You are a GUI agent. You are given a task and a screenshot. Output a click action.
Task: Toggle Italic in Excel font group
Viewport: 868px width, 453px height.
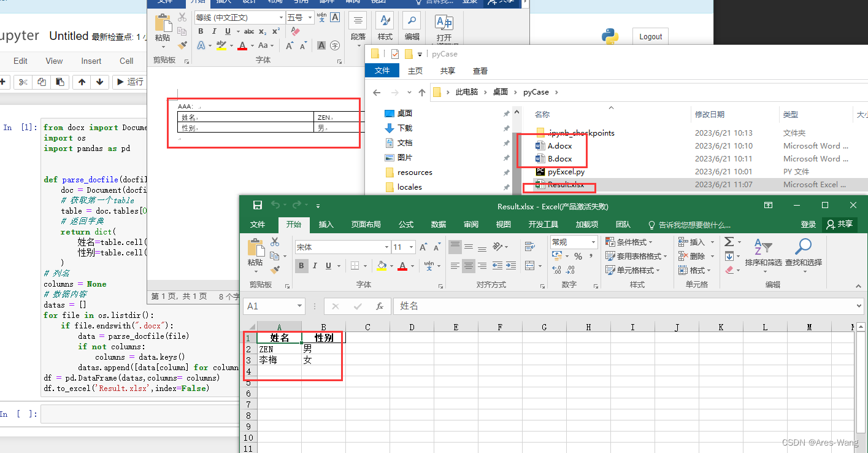(315, 266)
